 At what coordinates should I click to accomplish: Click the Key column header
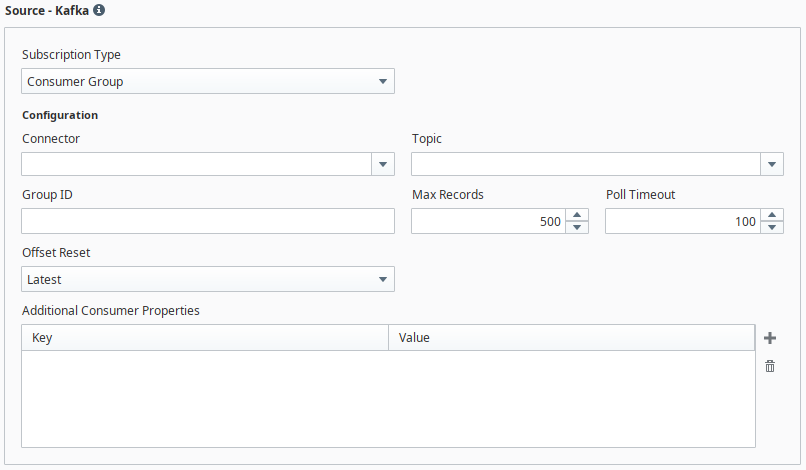[x=205, y=338]
